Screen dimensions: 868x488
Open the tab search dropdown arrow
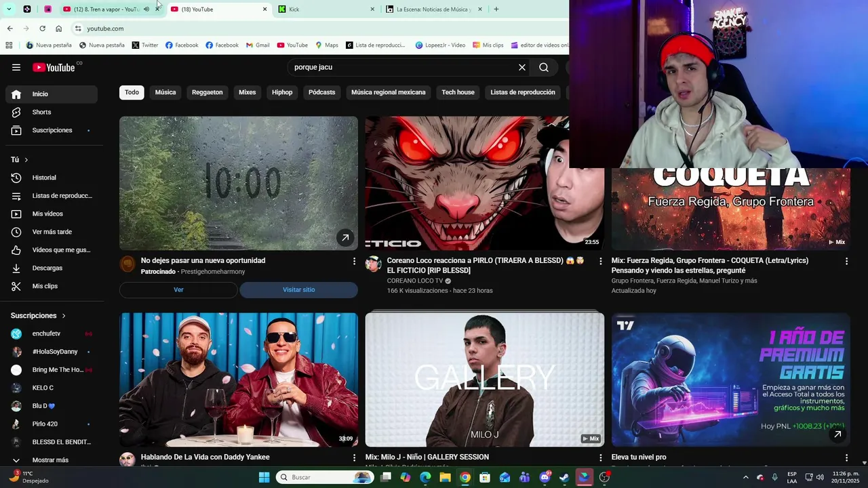8,9
